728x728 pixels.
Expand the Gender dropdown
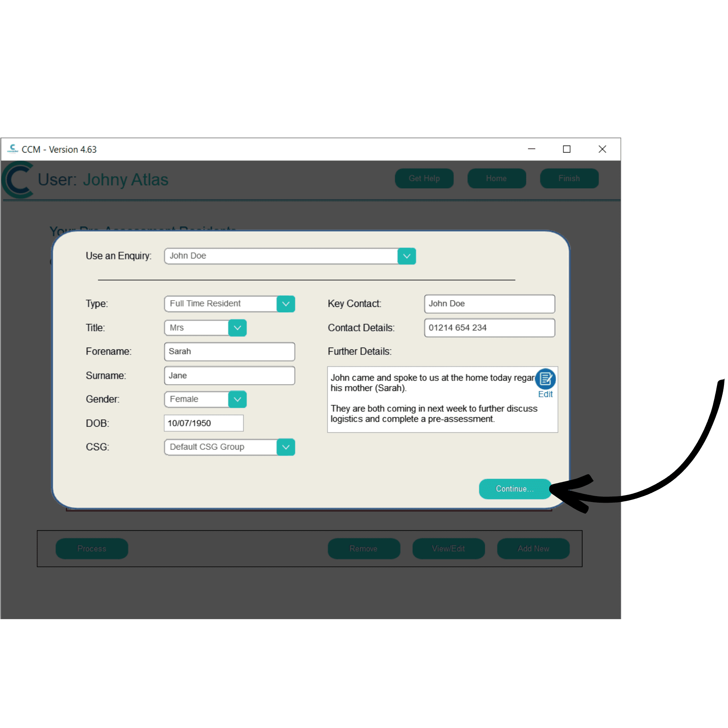click(x=237, y=399)
